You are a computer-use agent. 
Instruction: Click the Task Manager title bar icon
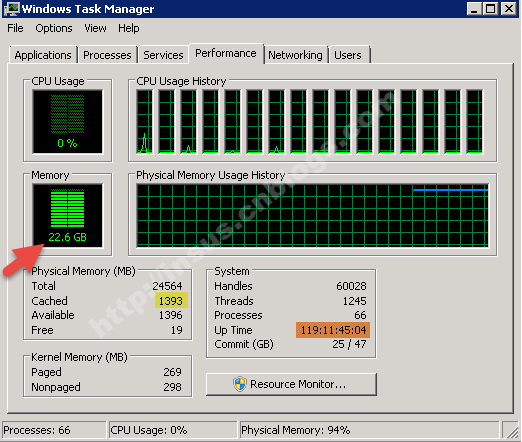click(11, 9)
